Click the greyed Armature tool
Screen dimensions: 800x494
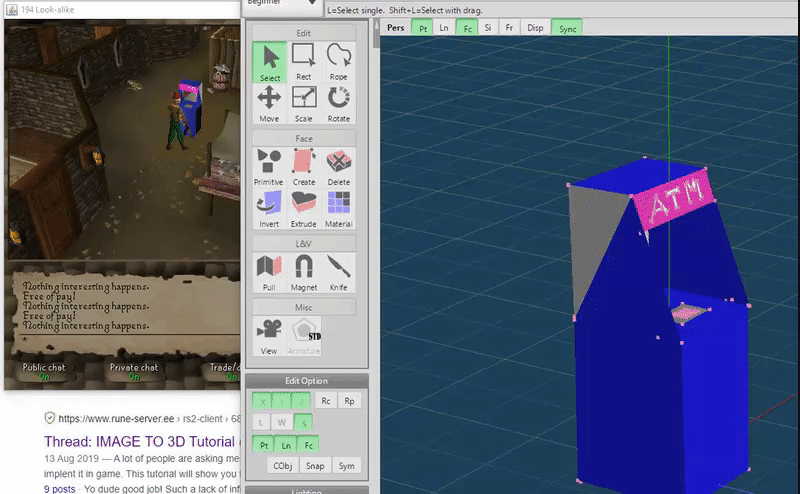304,336
